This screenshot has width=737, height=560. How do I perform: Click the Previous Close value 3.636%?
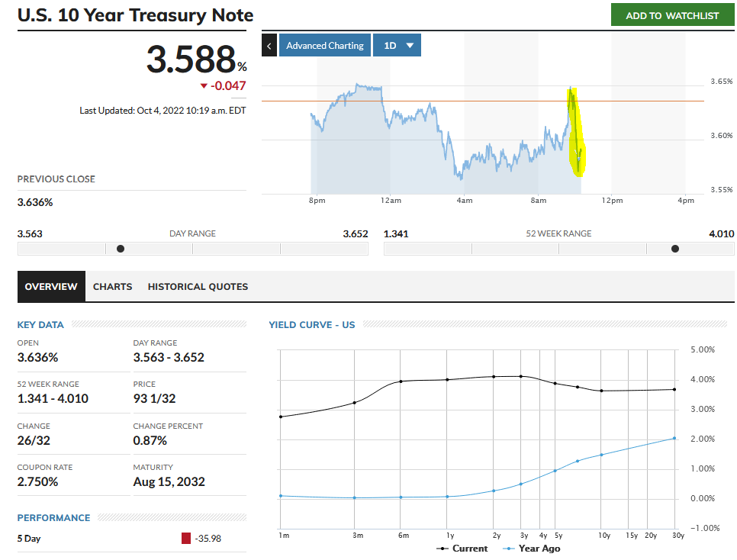point(35,203)
